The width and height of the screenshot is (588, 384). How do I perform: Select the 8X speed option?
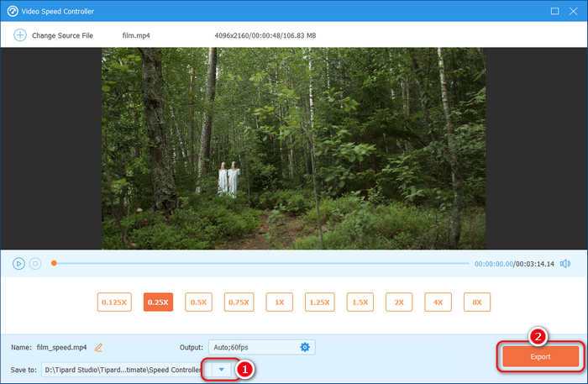click(476, 302)
